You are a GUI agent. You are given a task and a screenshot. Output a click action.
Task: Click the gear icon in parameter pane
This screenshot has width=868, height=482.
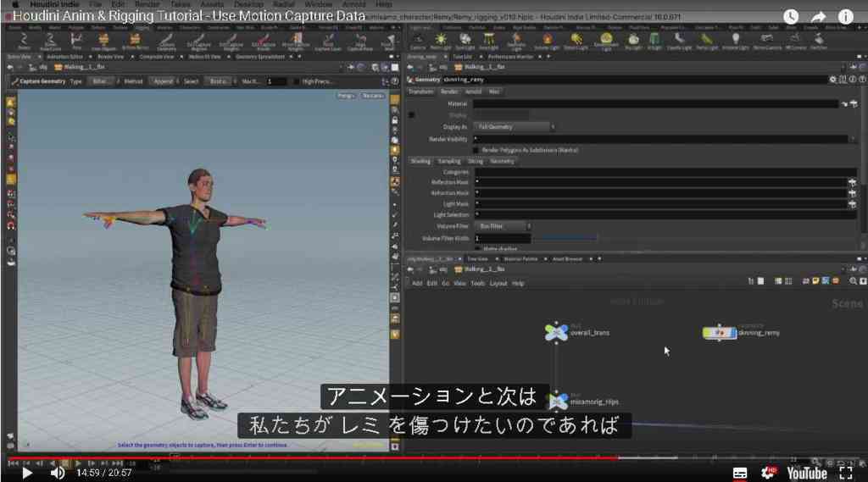point(832,80)
